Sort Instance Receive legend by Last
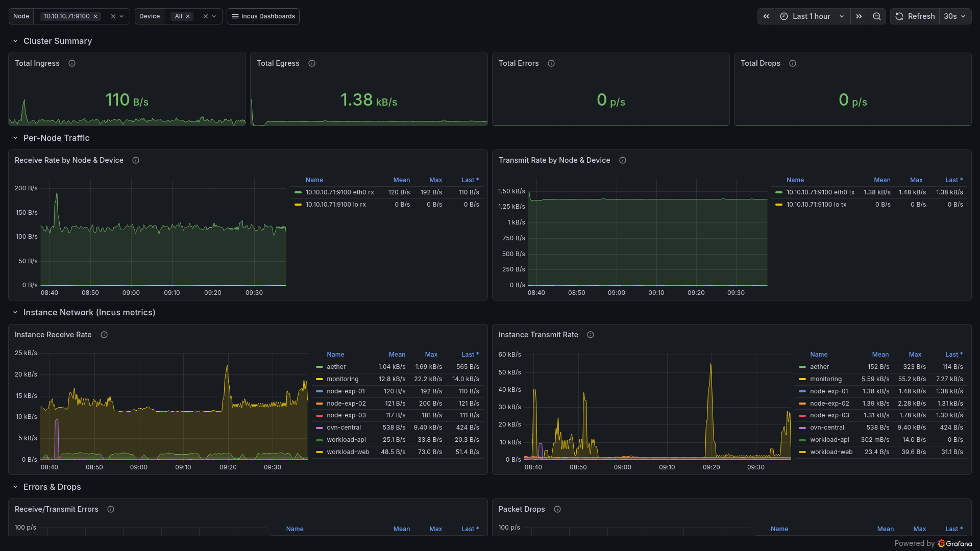This screenshot has height=551, width=980. coord(470,355)
